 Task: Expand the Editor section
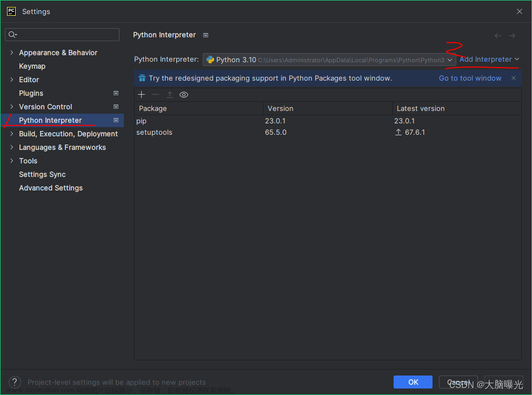click(x=12, y=80)
